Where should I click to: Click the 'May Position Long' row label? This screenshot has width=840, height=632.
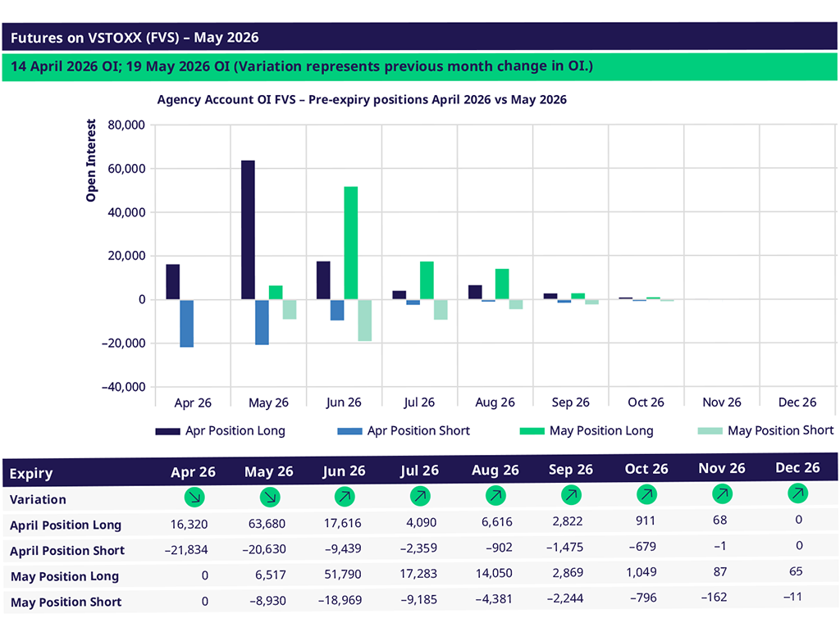[x=64, y=576]
